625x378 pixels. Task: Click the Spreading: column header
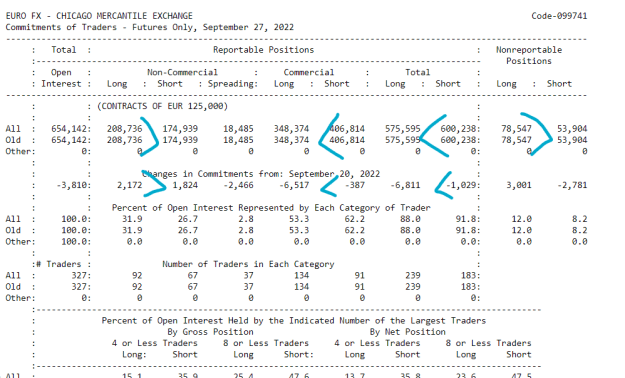click(x=233, y=84)
